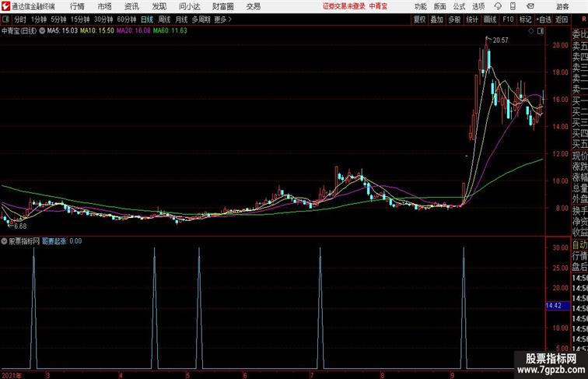This screenshot has width=588, height=379.
Task: Click the 现价 row in quote panel
Action: (579, 156)
